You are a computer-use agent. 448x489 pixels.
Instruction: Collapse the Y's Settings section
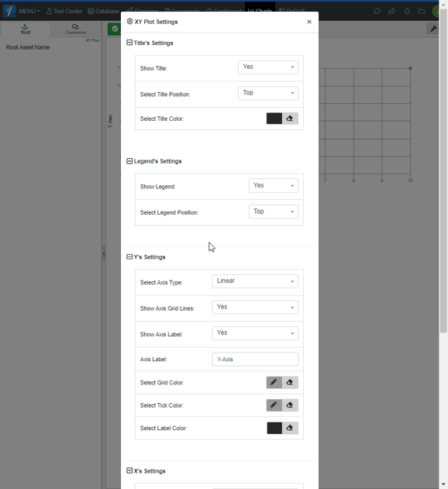tap(129, 257)
